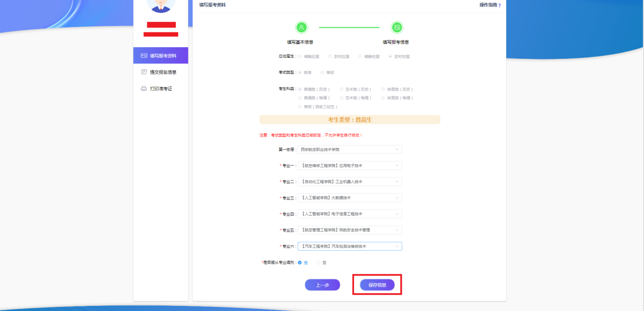Click the printer icon beside 打印准考证
This screenshot has width=644, height=311.
pos(144,89)
